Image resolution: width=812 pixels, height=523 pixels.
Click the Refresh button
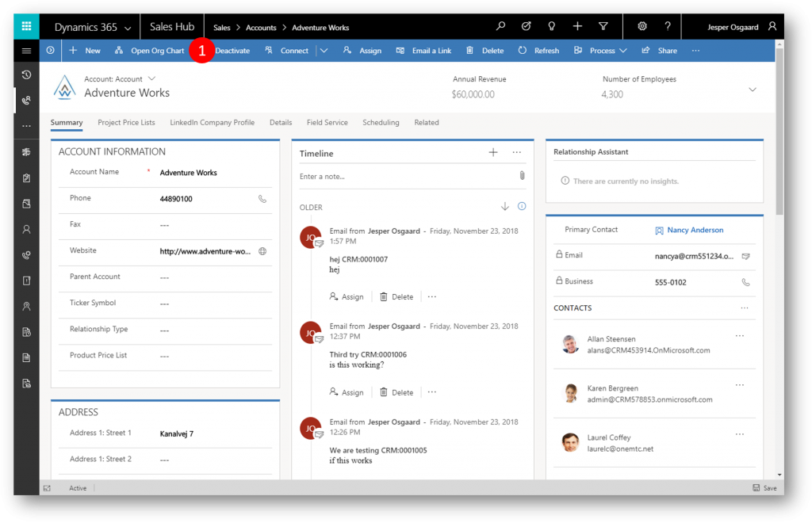[538, 51]
